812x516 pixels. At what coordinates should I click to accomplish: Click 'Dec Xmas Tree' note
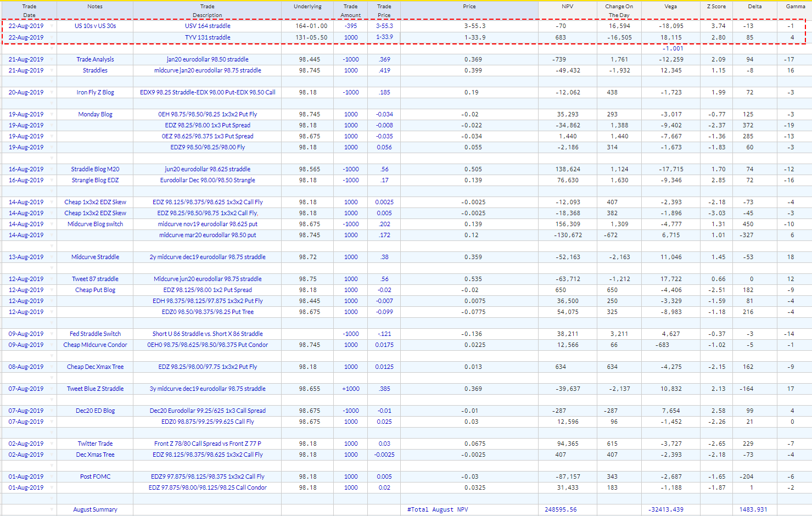(x=96, y=455)
